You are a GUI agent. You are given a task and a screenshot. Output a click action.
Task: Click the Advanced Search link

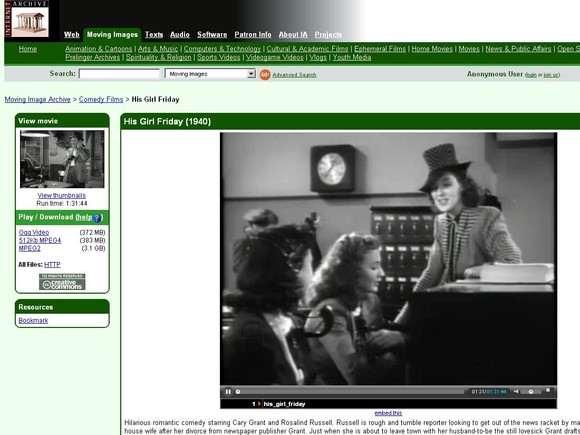(294, 75)
